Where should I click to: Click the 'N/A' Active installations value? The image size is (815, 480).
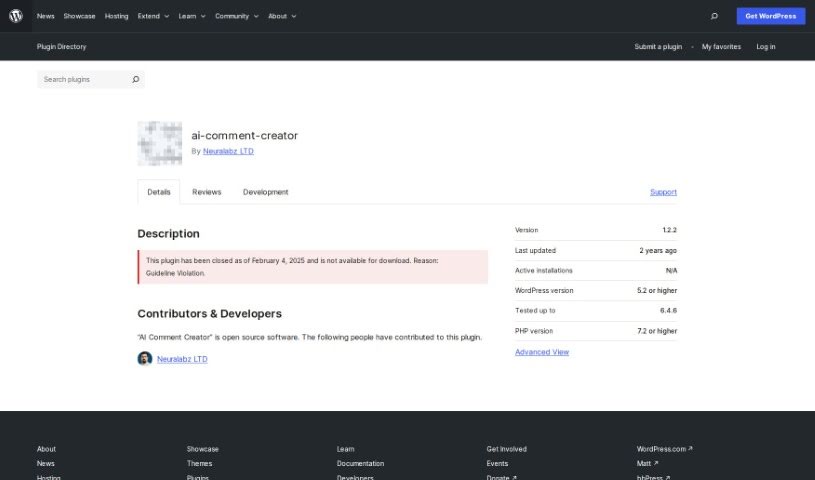coord(672,270)
